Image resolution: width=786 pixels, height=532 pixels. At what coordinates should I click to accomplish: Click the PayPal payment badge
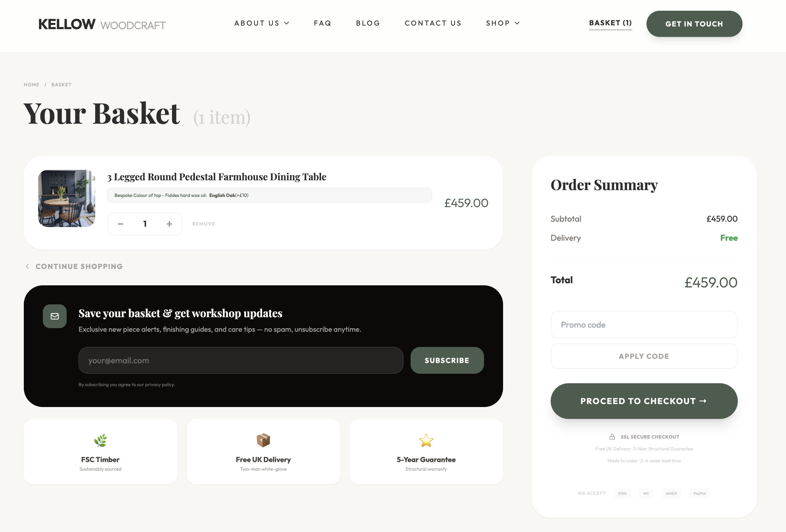pos(699,493)
